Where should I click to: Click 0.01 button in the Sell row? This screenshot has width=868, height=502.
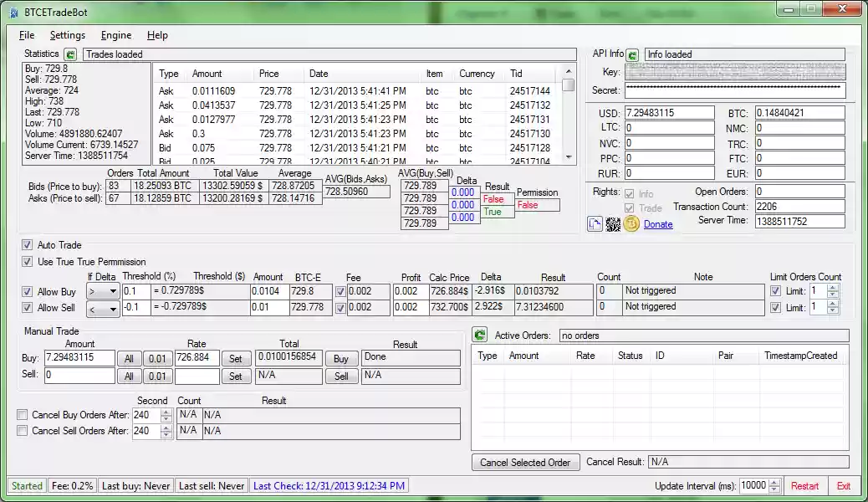pyautogui.click(x=157, y=376)
